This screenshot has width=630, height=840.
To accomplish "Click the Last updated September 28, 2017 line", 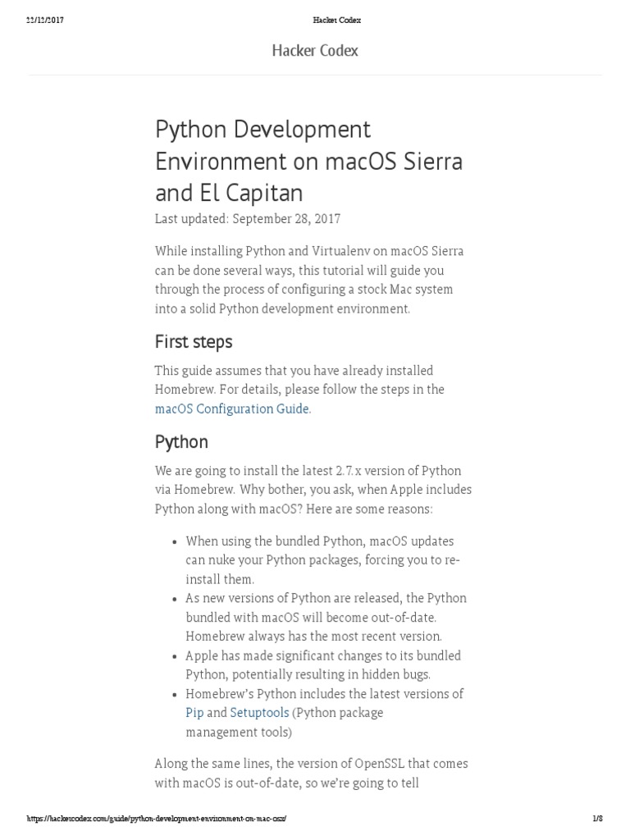I will [x=247, y=219].
